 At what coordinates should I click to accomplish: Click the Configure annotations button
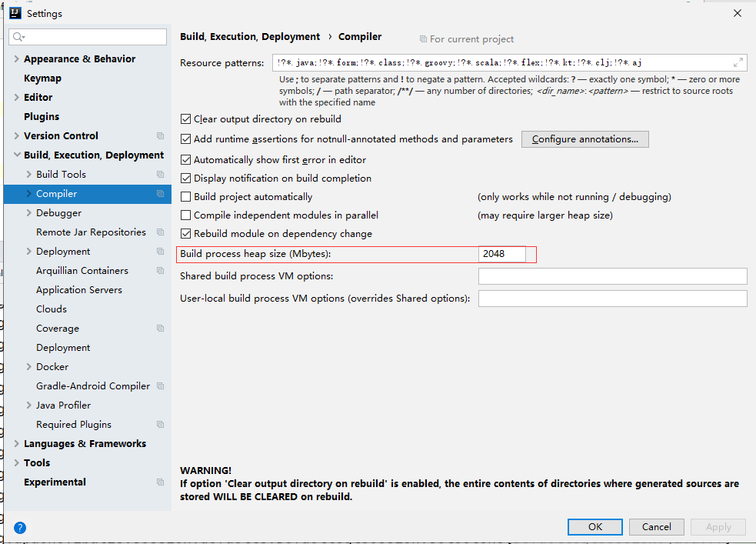(x=584, y=139)
